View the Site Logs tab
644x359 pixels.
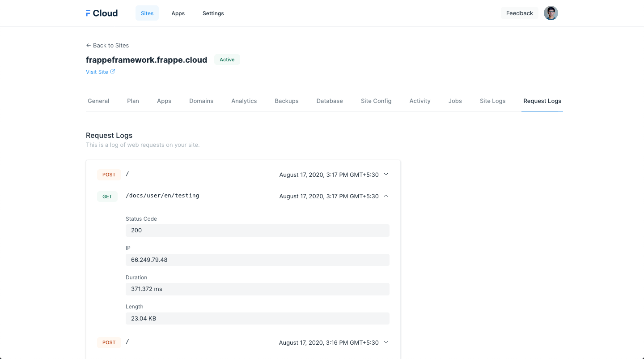(x=492, y=101)
